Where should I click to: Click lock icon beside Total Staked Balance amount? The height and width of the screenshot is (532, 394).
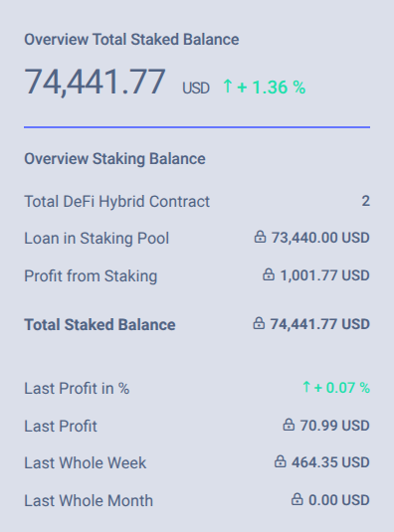point(259,323)
